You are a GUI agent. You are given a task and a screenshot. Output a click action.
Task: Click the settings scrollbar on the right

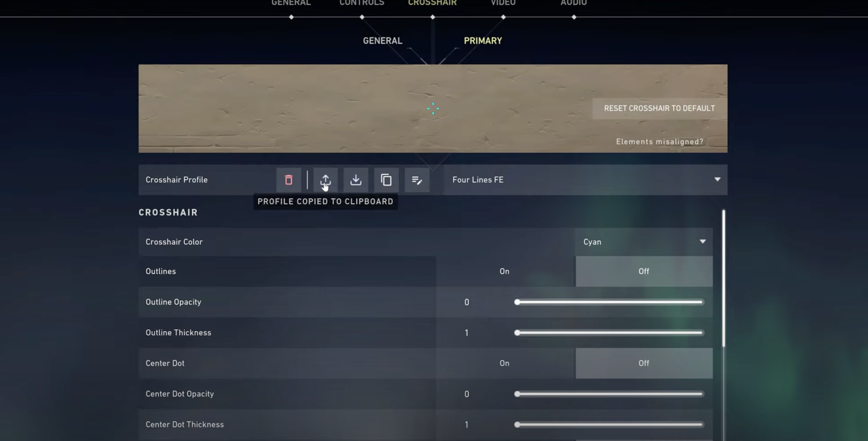tap(723, 277)
